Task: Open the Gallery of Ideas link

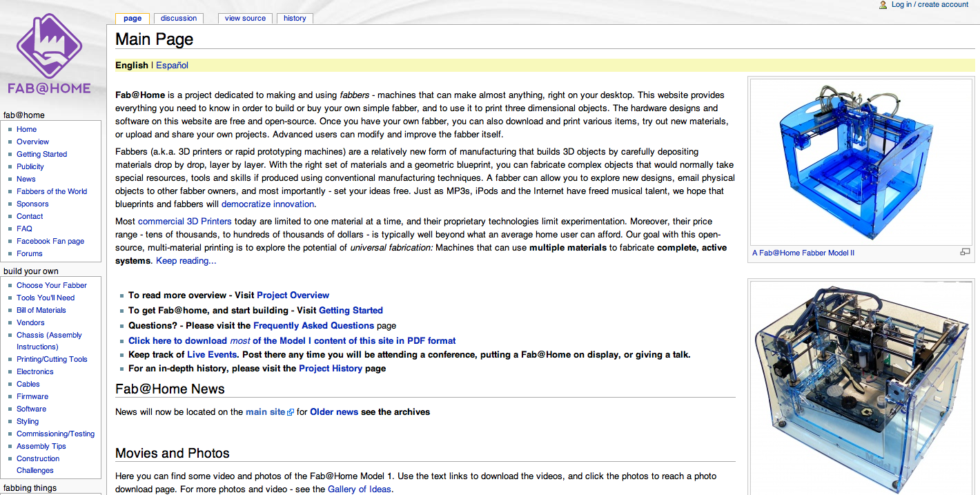Action: (x=360, y=489)
